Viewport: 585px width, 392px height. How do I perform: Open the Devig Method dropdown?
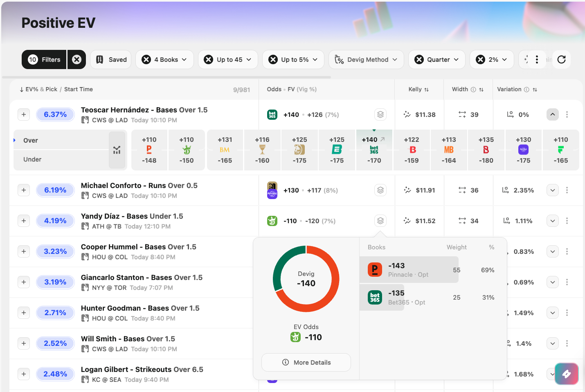[366, 60]
